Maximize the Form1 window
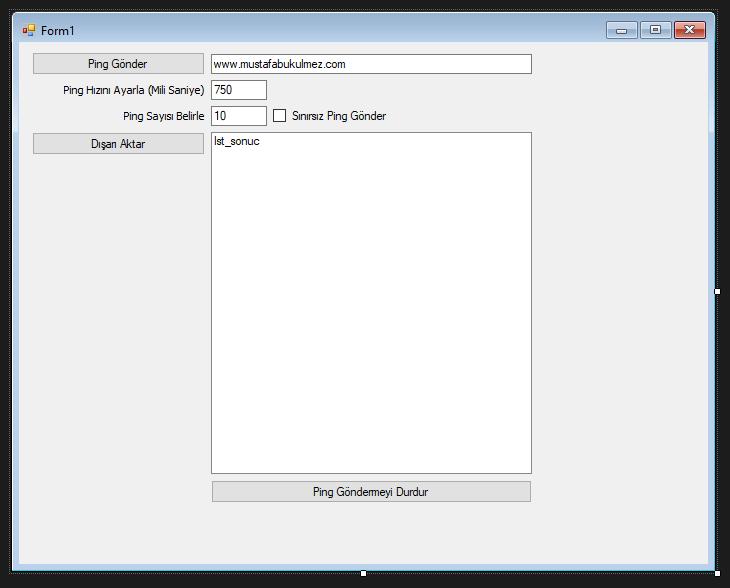The height and width of the screenshot is (588, 730). (655, 30)
